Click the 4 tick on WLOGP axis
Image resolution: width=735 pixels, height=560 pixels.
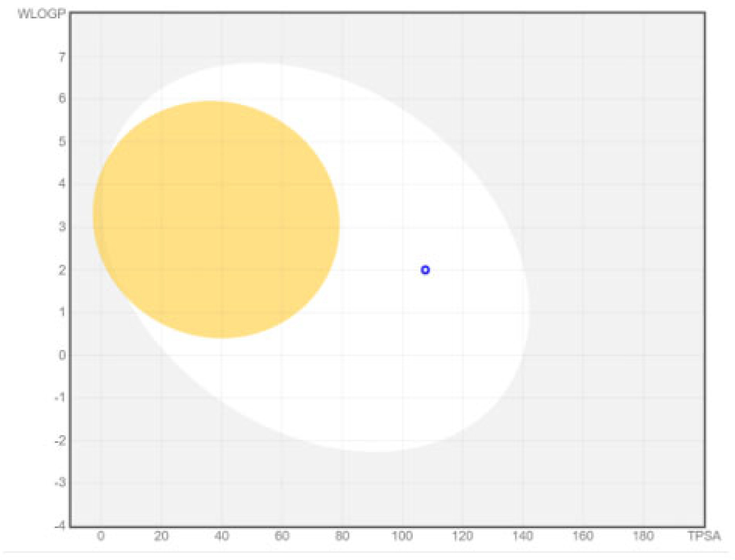pyautogui.click(x=62, y=183)
